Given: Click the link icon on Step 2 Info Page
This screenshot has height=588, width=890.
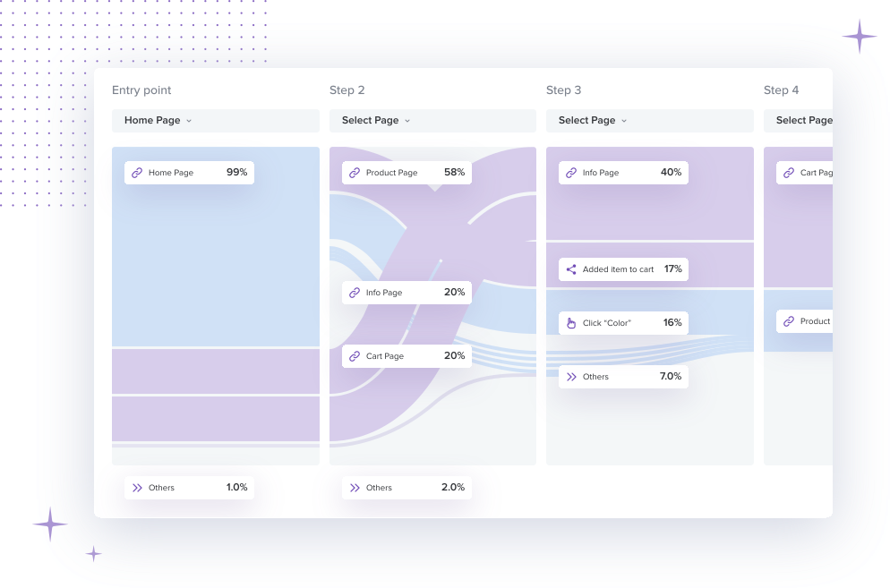Looking at the screenshot, I should tap(355, 293).
